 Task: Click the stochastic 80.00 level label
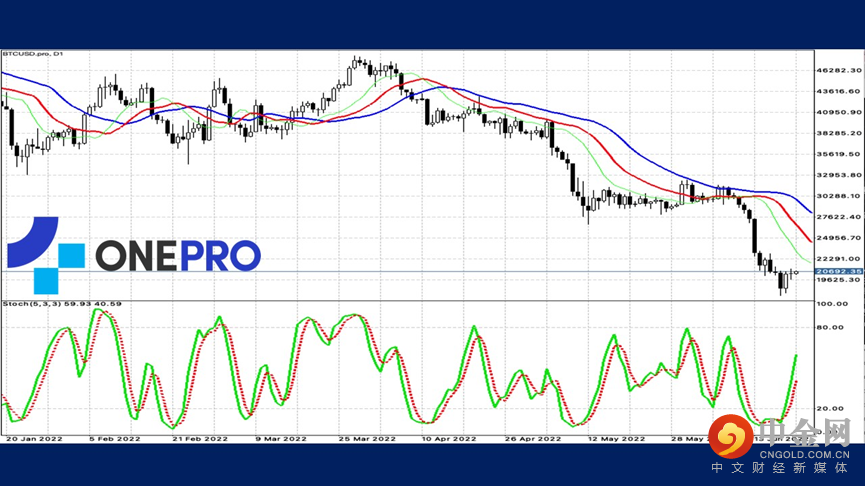click(830, 327)
